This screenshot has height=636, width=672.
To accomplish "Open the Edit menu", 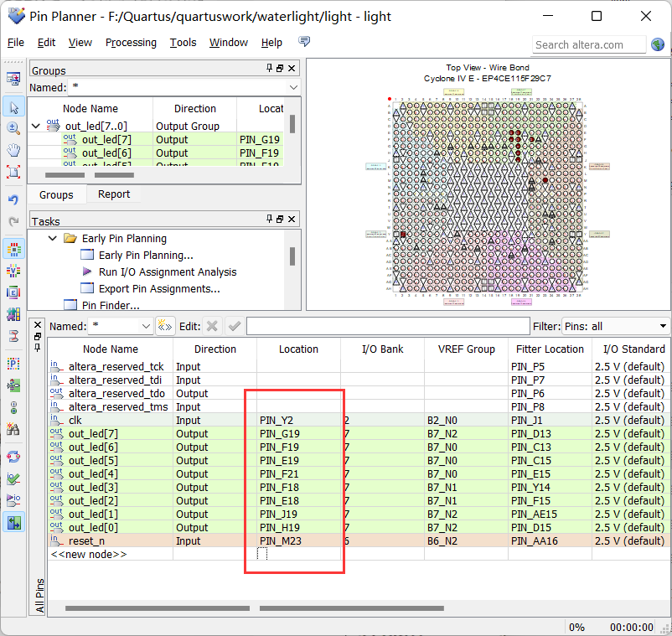I will coord(46,43).
